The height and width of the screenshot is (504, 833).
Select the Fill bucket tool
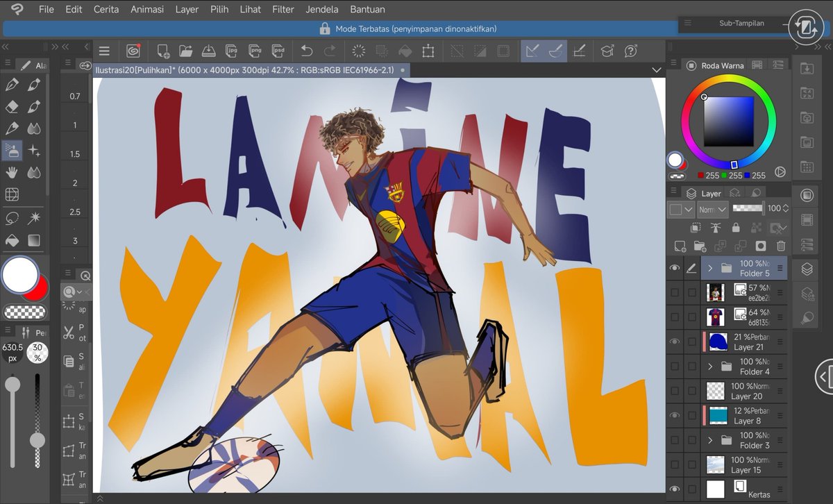[12, 240]
